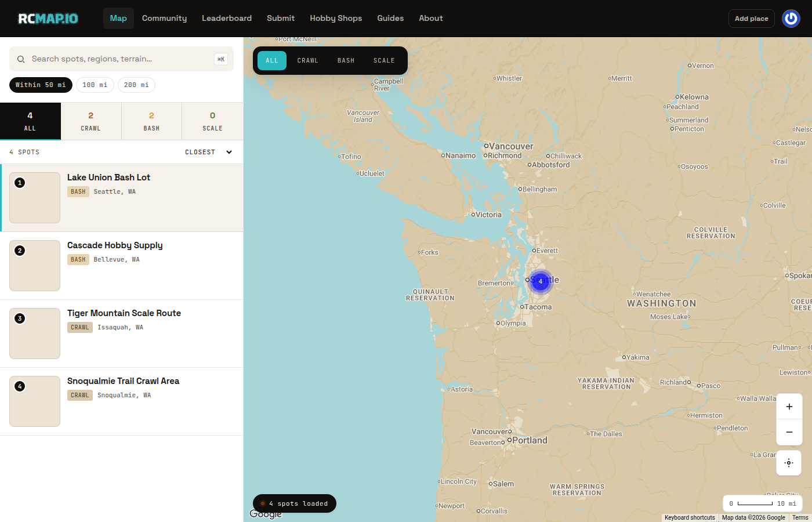812x522 pixels.
Task: Open the CLOSEST sort dropdown
Action: pos(209,152)
